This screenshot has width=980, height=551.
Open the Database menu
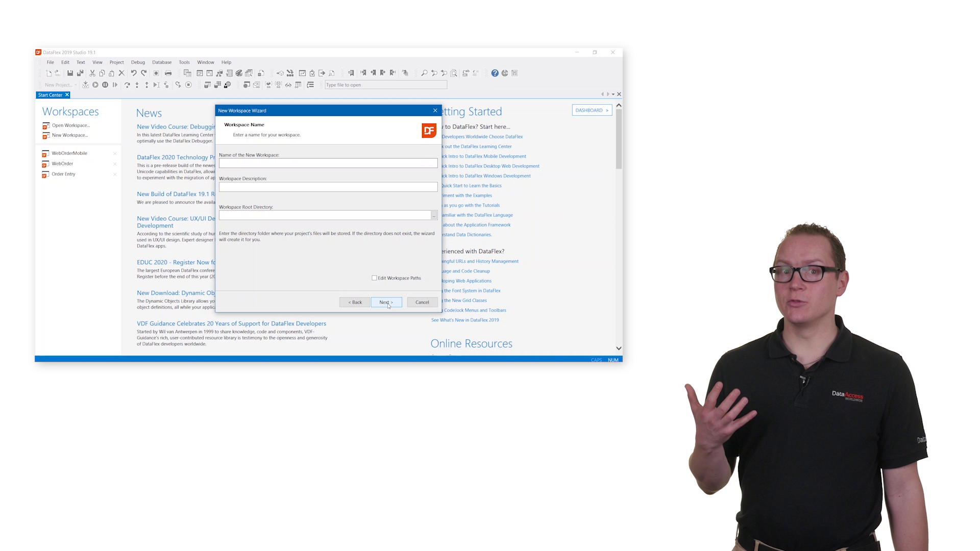(162, 62)
